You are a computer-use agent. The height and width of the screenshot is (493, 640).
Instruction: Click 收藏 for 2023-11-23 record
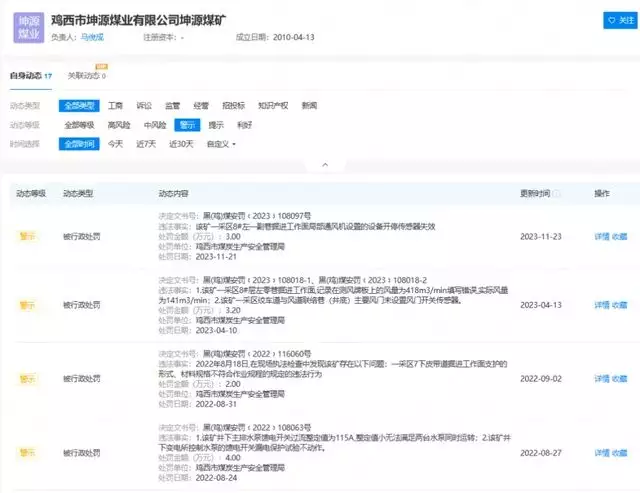click(x=620, y=237)
